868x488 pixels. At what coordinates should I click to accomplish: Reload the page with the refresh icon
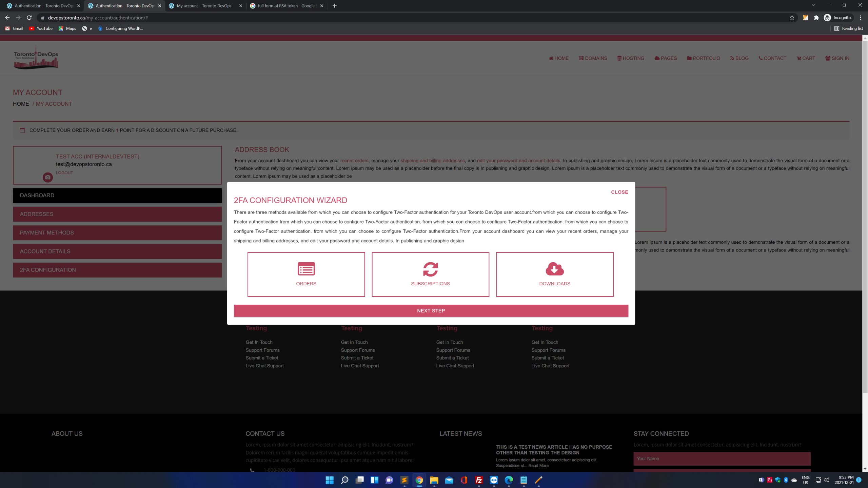pos(29,18)
